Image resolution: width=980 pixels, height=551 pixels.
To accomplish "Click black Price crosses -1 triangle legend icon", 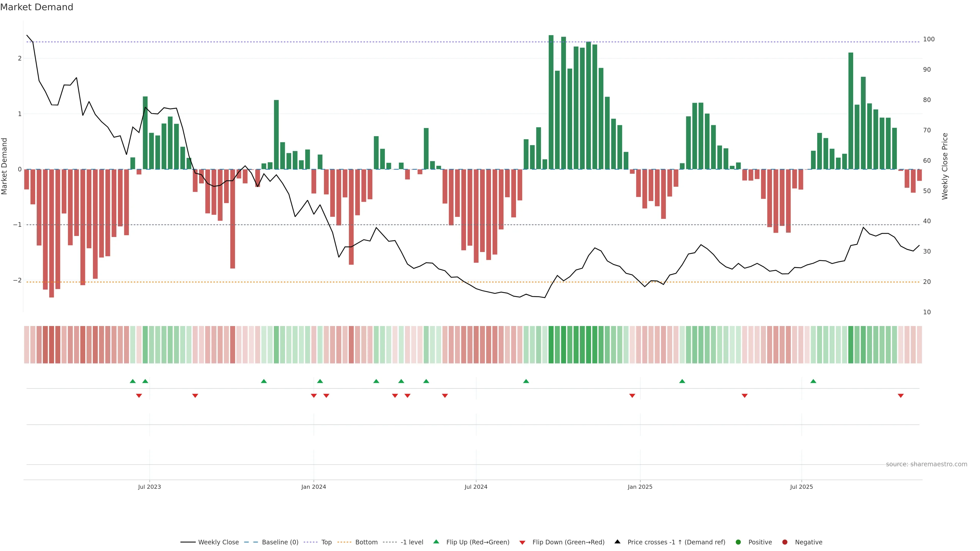I will pyautogui.click(x=617, y=542).
